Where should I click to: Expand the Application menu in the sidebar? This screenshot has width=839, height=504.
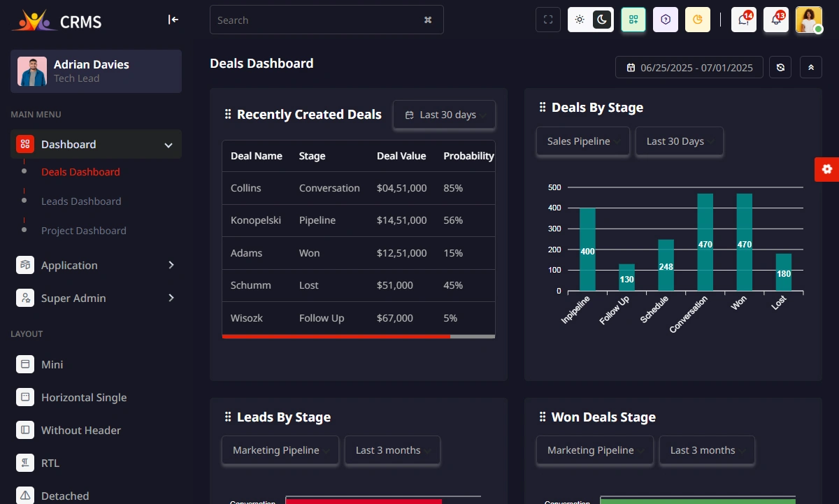[70, 265]
